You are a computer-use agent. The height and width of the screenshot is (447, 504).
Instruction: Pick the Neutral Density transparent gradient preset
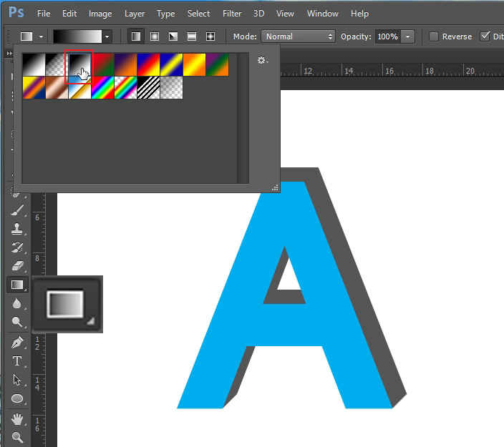[x=171, y=88]
